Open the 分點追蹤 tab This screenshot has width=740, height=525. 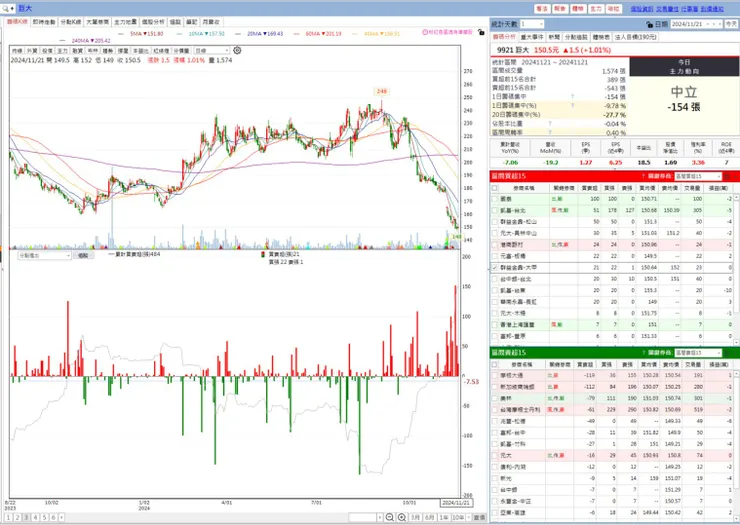tap(576, 37)
